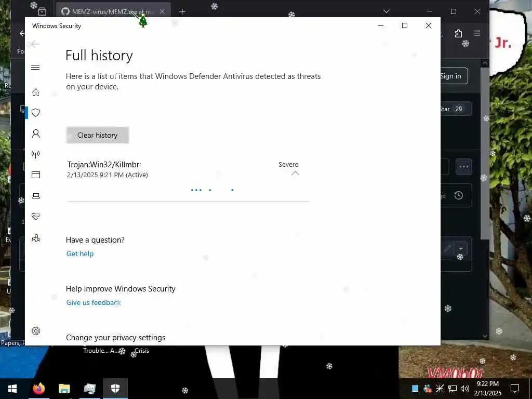Open Firewall & network protection icon
The width and height of the screenshot is (532, 399).
tap(36, 155)
